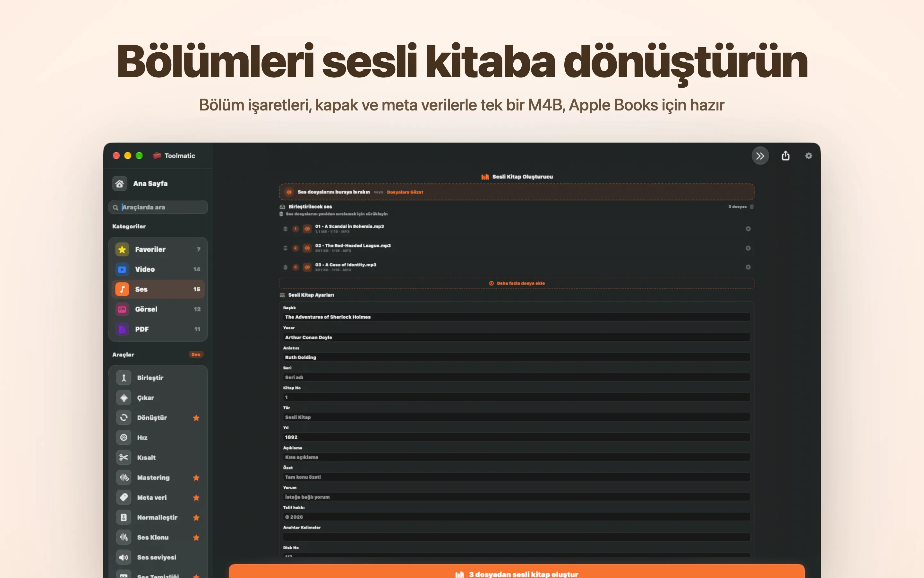Open the Hız tool
Image resolution: width=924 pixels, height=578 pixels.
tap(158, 437)
